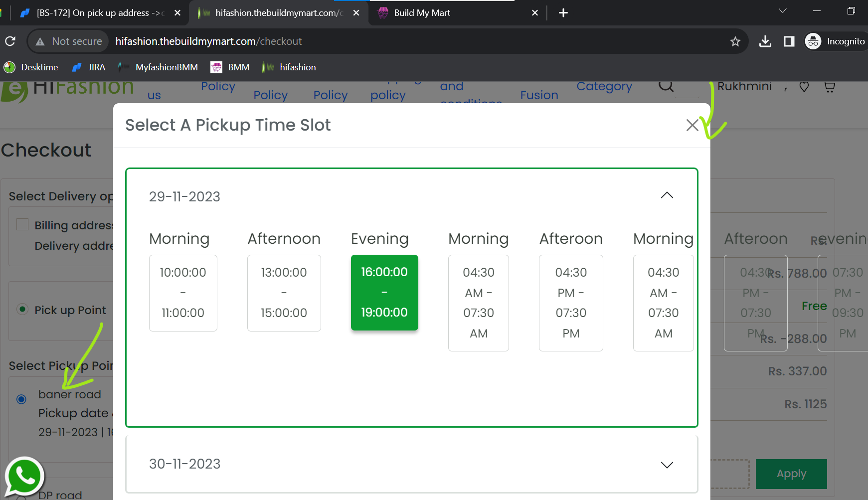
Task: Open the BMM bookmark
Action: (x=230, y=67)
